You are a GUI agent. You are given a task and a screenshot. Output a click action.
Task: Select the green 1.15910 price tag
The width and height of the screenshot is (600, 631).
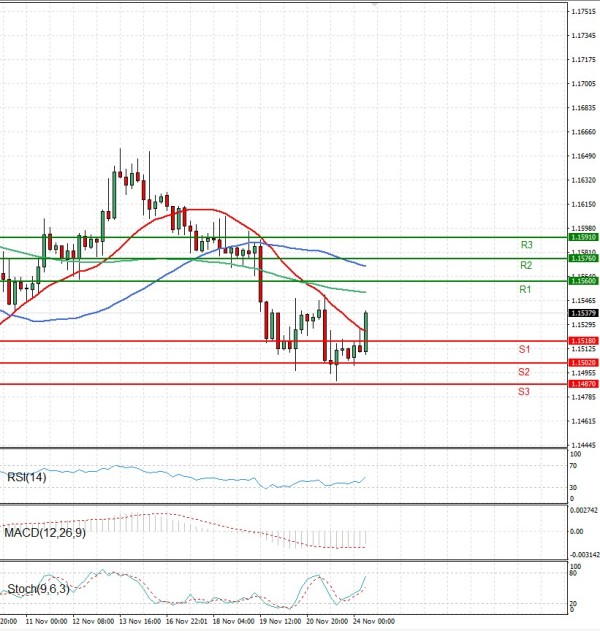pyautogui.click(x=583, y=237)
